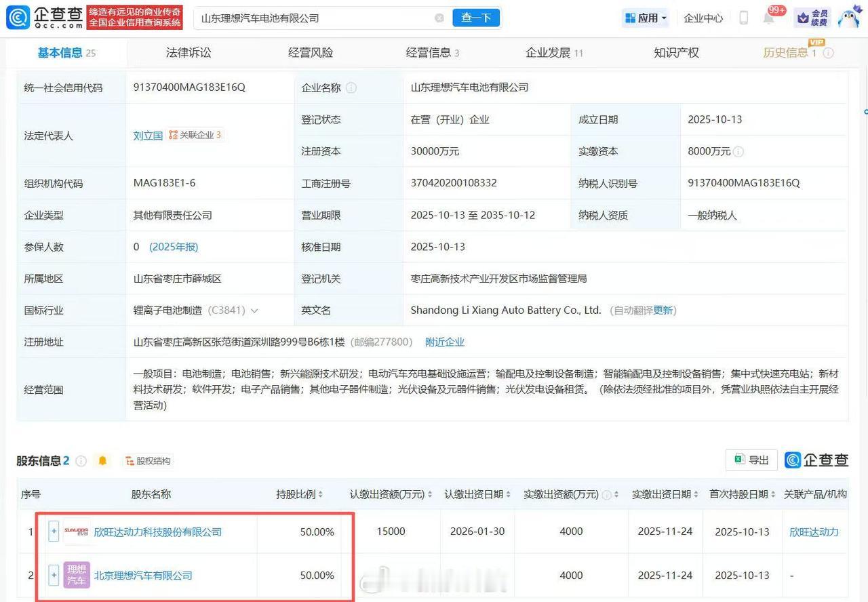868x602 pixels.
Task: Select the English name Shandong Li Xiang Auto Battery
Action: pos(506,310)
